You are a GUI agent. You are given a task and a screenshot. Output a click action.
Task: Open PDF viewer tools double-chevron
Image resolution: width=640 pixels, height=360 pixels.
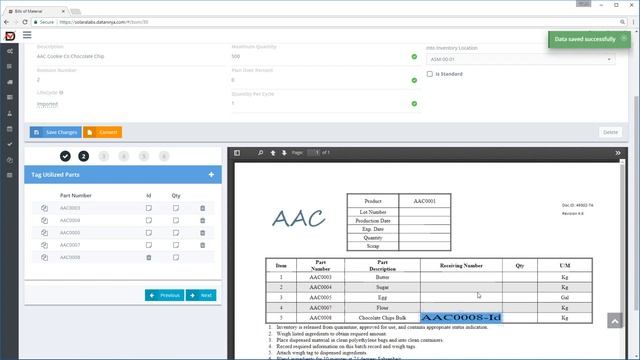(618, 153)
